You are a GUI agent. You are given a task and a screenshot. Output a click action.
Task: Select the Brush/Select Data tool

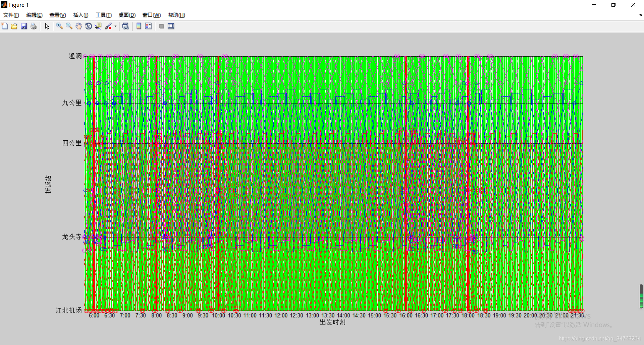(108, 26)
